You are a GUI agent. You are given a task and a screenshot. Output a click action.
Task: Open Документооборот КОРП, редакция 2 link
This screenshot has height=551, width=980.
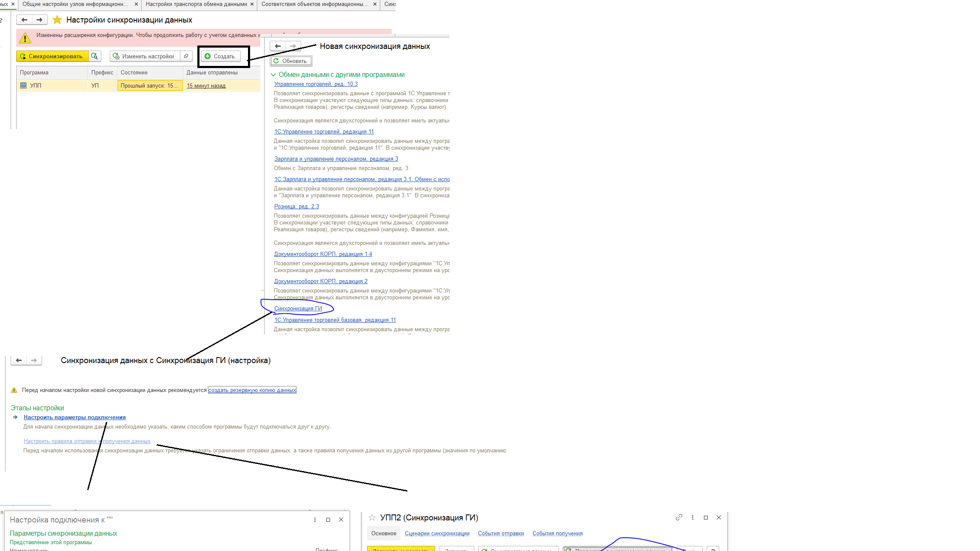(321, 281)
